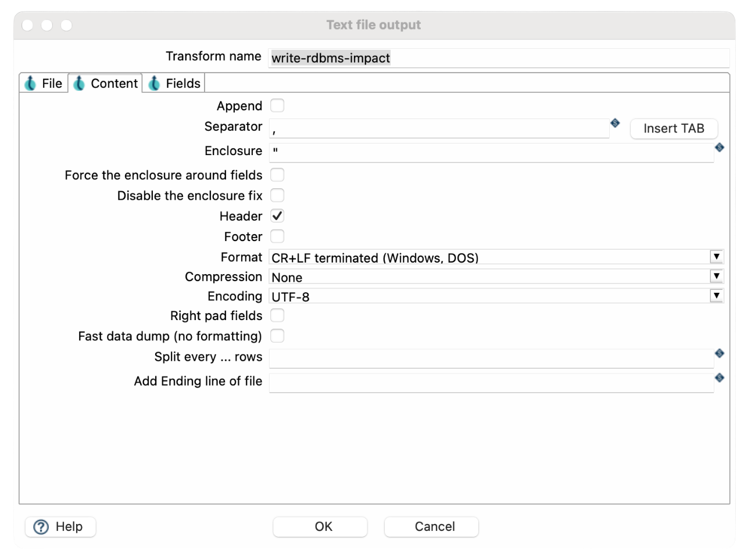Enable the Append checkbox

coord(277,106)
